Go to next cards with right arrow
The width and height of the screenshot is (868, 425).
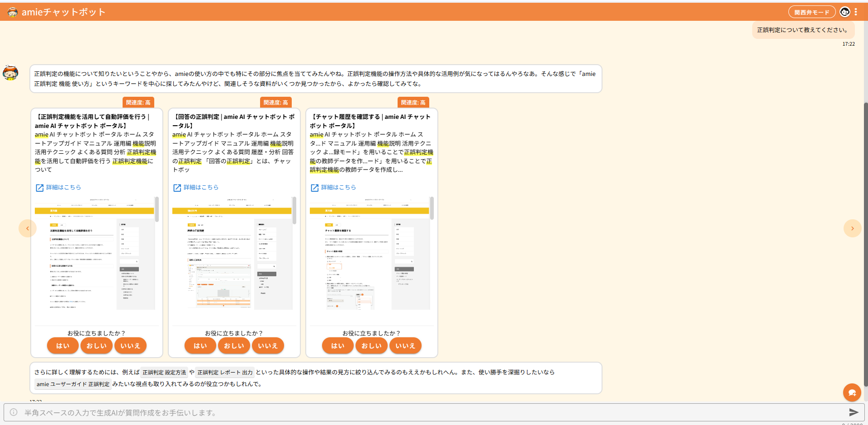852,228
